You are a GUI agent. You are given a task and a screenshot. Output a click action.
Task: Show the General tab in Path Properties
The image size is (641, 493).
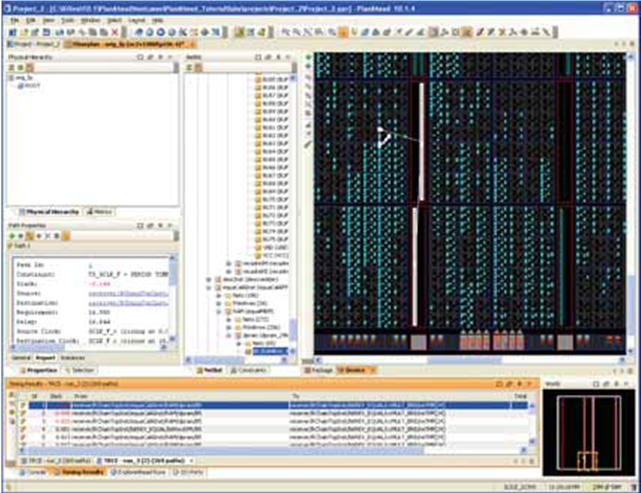point(21,358)
